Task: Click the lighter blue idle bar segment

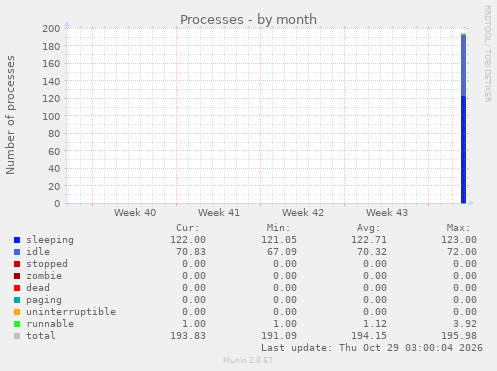Action: 463,66
